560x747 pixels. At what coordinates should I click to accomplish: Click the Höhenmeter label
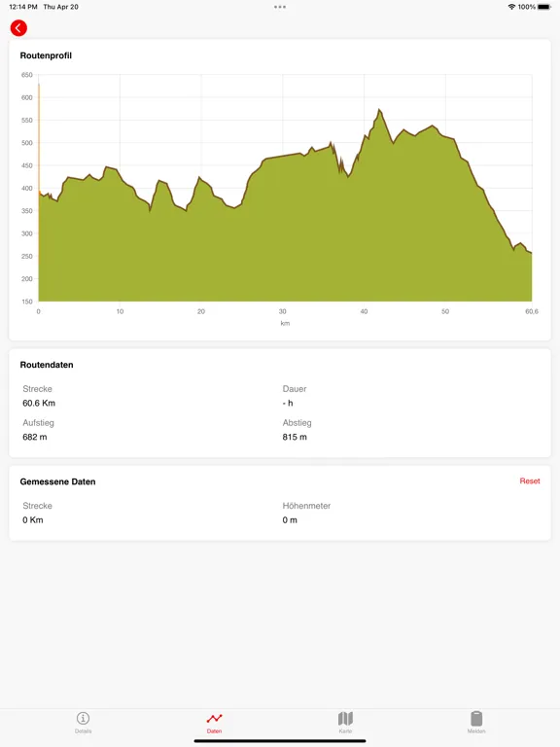(306, 506)
